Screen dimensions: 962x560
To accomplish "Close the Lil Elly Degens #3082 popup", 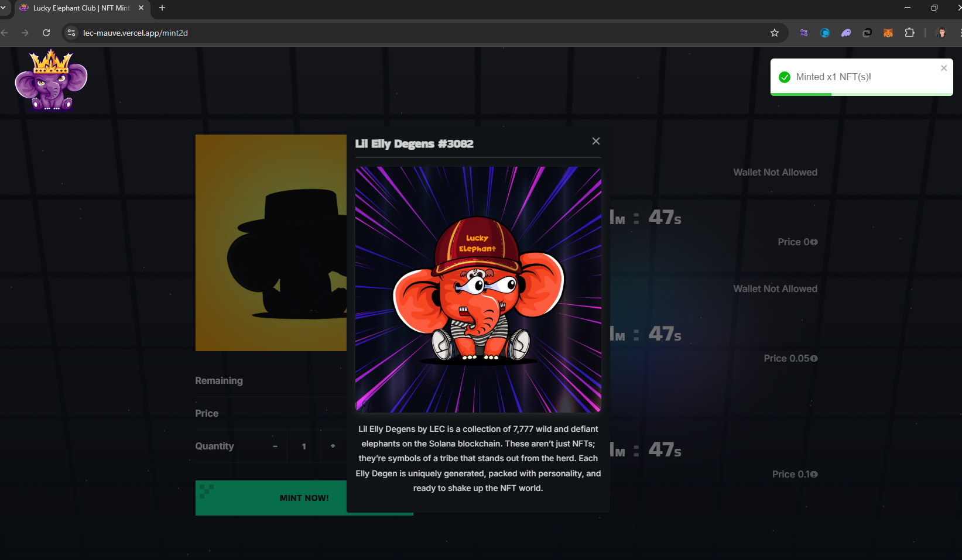I will coord(595,141).
